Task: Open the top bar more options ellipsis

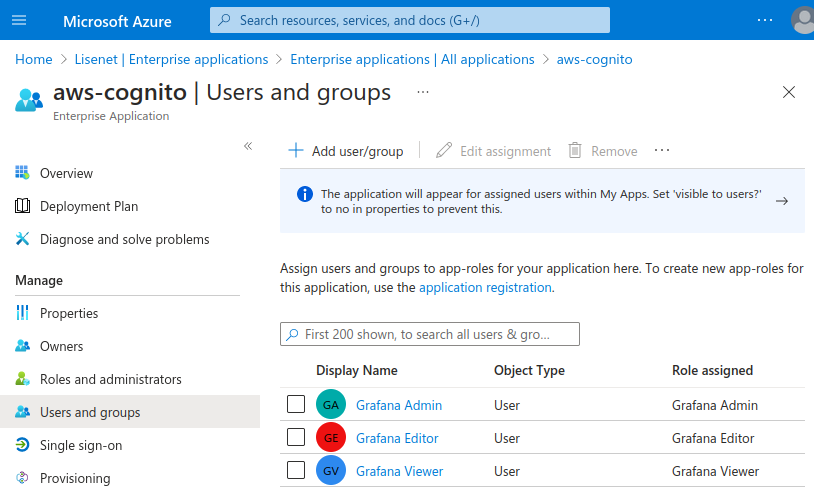Action: point(765,20)
